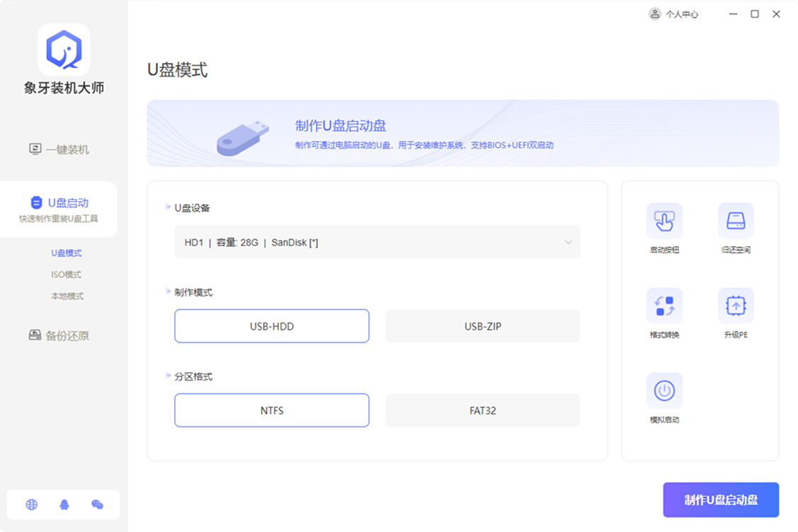Switch to USB-ZIP production mode

482,326
